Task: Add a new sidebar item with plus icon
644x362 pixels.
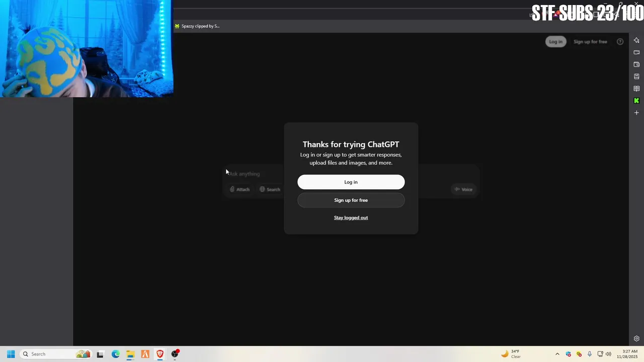Action: (636, 113)
